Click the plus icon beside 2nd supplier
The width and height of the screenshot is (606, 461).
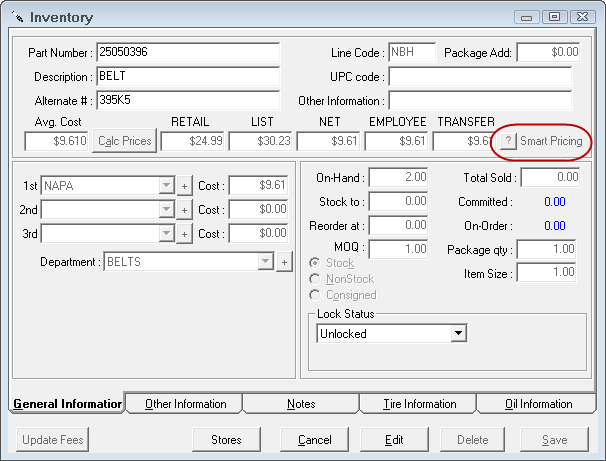[184, 209]
